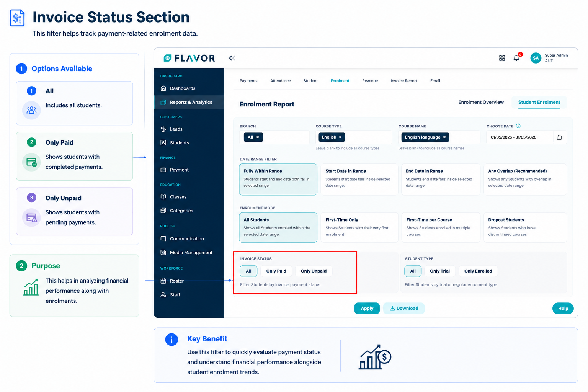Image resolution: width=588 pixels, height=392 pixels.
Task: Select Fully Within Range date filter
Action: point(278,180)
